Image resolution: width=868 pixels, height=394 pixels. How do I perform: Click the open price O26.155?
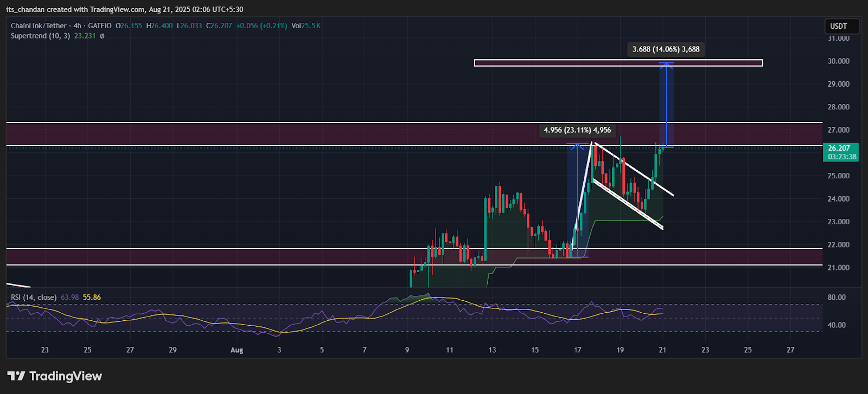point(129,25)
